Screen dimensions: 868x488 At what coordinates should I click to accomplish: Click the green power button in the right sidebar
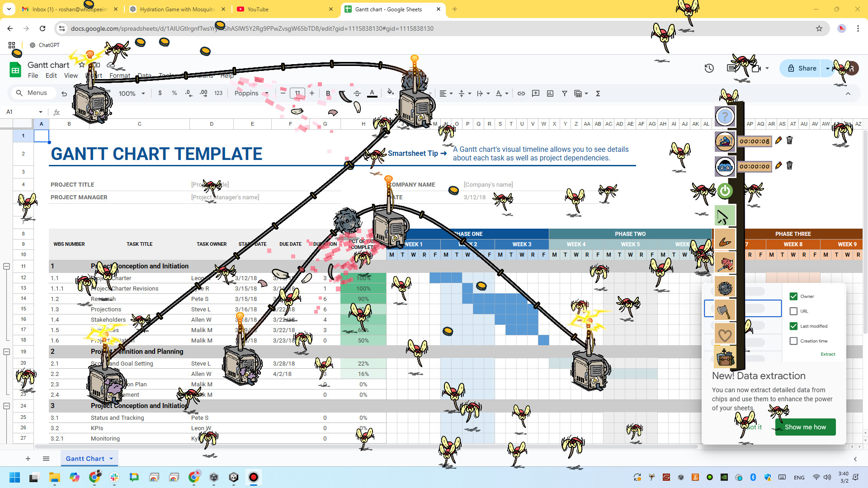pyautogui.click(x=725, y=191)
